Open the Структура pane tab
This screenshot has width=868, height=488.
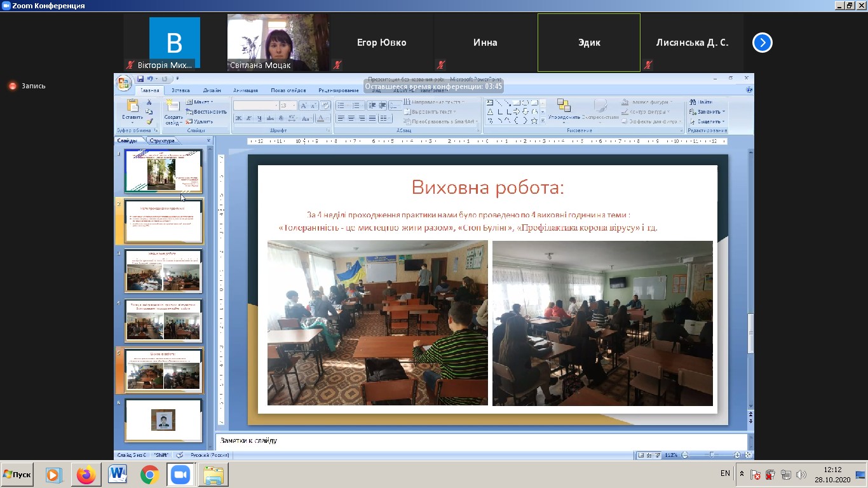coord(162,140)
